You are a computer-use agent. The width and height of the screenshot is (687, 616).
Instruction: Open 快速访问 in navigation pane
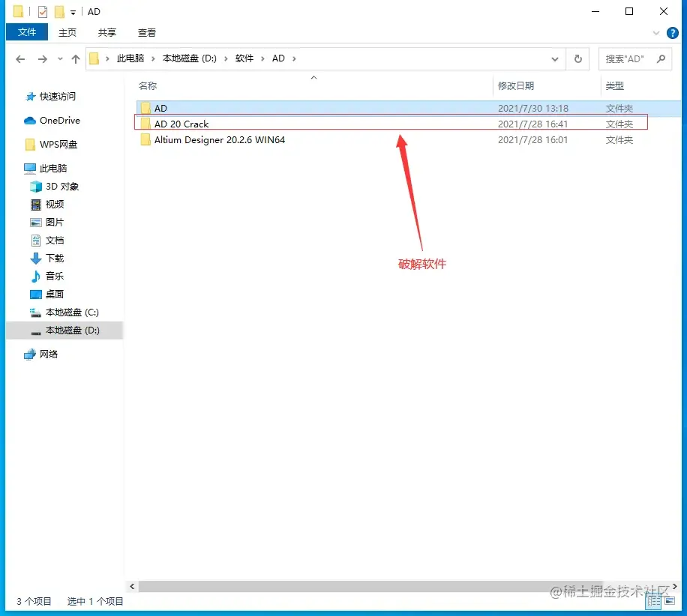point(58,97)
